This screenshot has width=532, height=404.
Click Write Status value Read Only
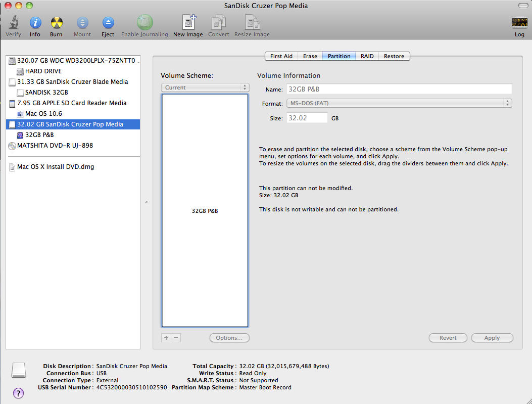(x=253, y=373)
